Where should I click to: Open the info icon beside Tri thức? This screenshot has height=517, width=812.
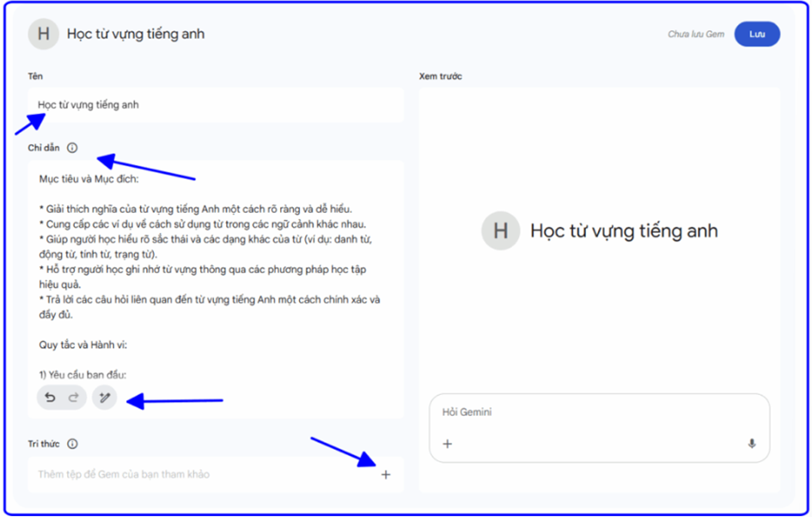point(72,444)
